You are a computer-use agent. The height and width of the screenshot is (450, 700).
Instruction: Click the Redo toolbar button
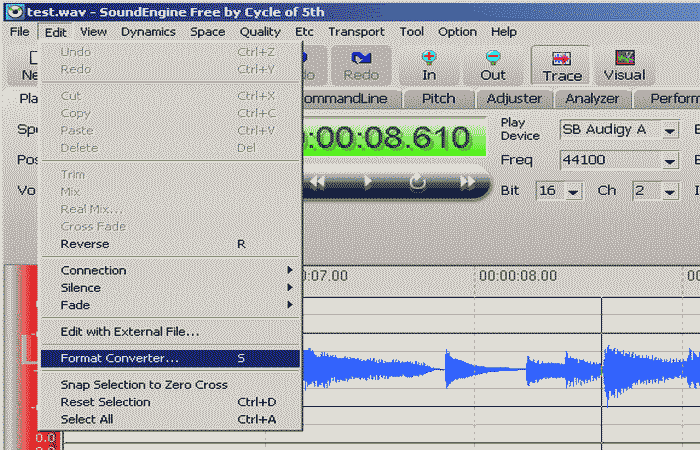coord(361,65)
